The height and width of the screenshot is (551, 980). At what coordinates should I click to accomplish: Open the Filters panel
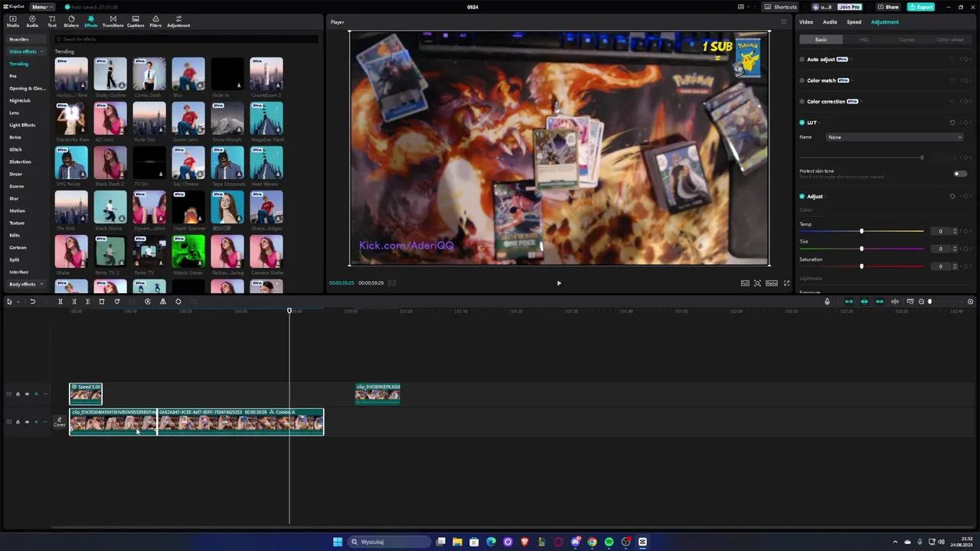point(155,21)
